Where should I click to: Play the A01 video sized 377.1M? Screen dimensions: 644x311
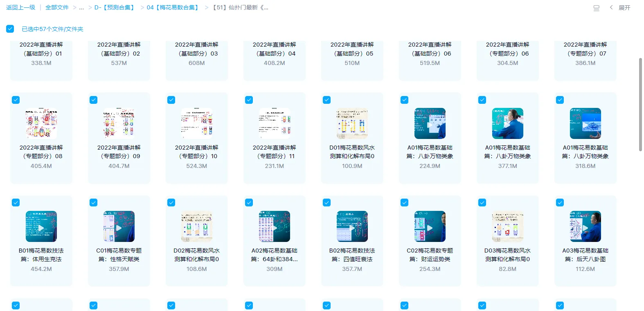click(x=508, y=123)
